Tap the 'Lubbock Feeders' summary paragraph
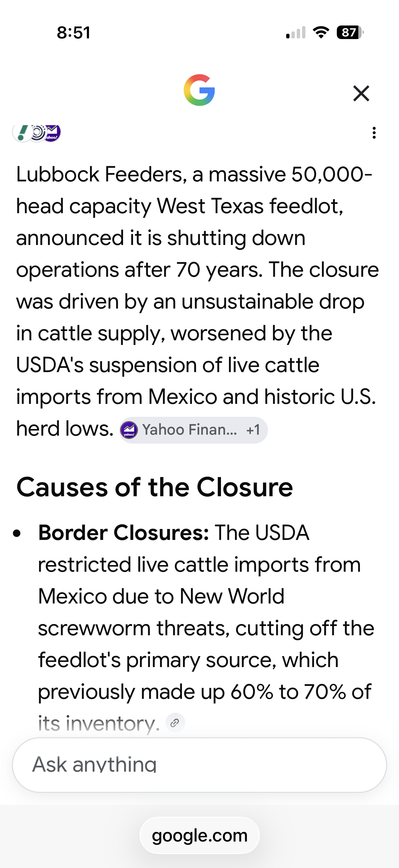 click(198, 301)
